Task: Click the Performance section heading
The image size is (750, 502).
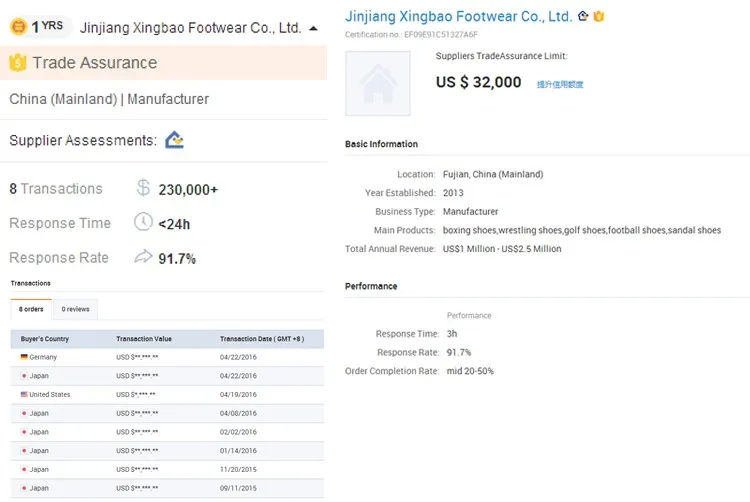Action: pos(371,286)
